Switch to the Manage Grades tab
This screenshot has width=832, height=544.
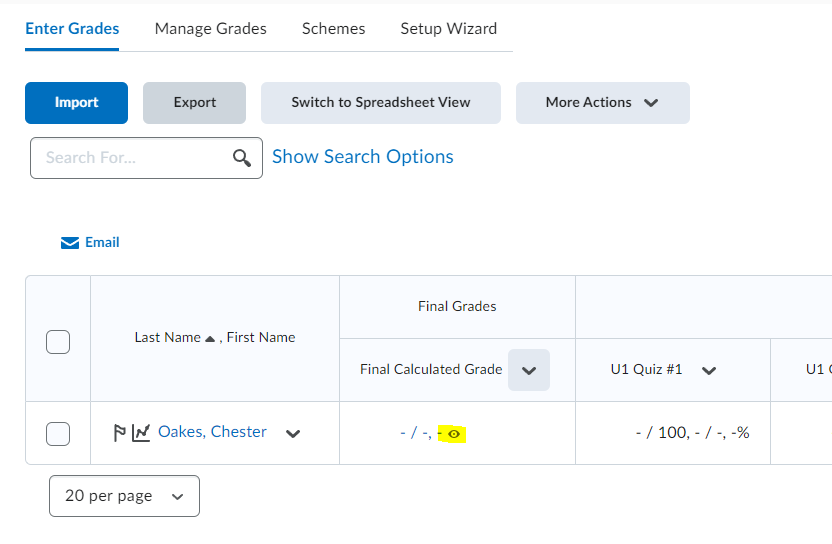pyautogui.click(x=211, y=29)
